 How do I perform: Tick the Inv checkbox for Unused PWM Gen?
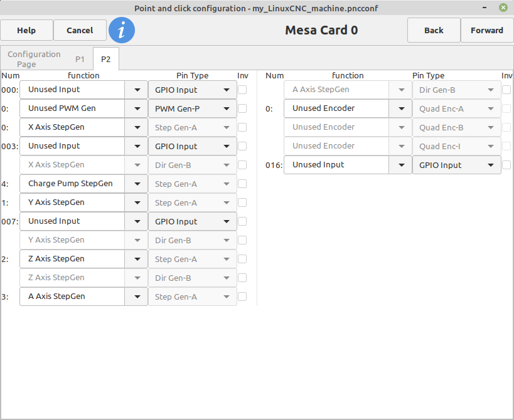click(x=242, y=108)
